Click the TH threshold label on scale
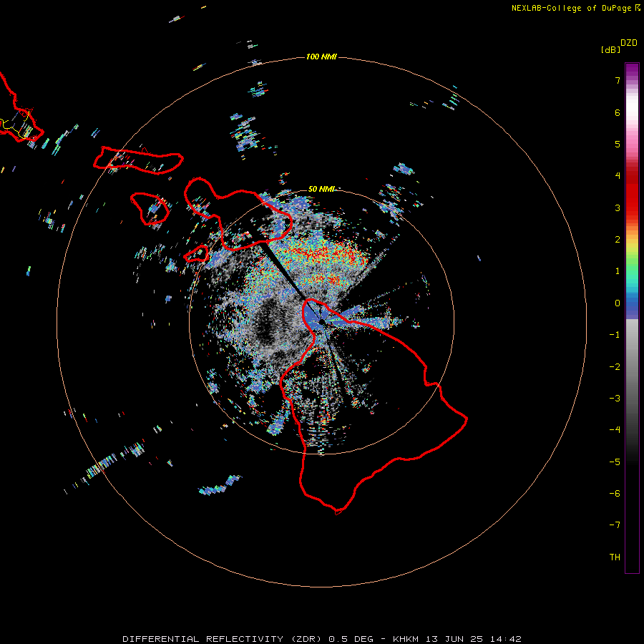This screenshot has width=644, height=644. click(x=615, y=557)
